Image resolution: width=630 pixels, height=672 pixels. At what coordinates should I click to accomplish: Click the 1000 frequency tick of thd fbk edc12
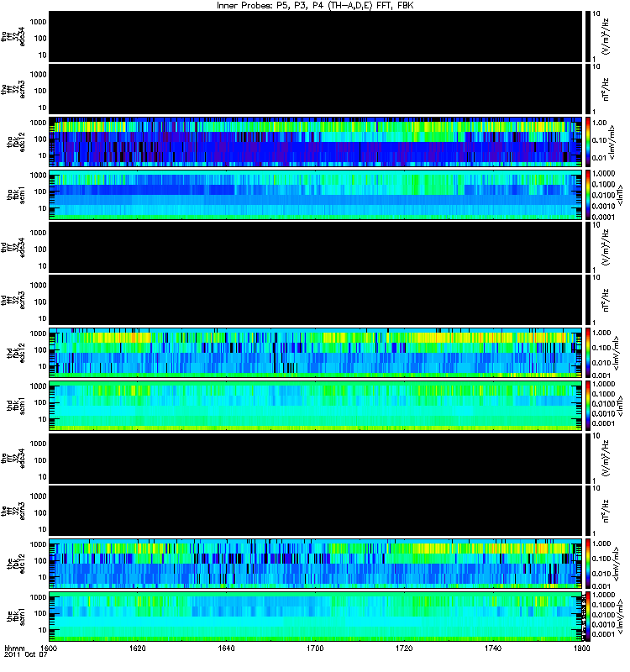[38, 333]
